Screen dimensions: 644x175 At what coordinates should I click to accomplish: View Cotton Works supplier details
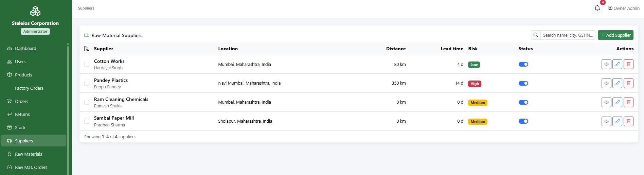click(x=606, y=64)
